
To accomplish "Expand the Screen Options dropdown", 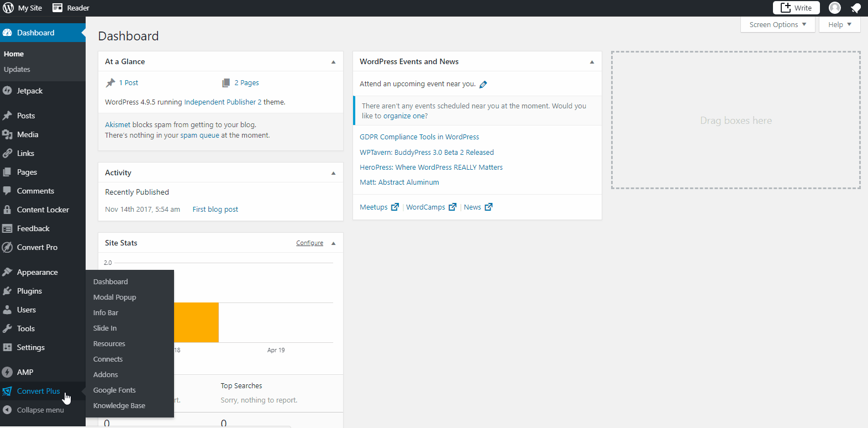I will coord(777,24).
